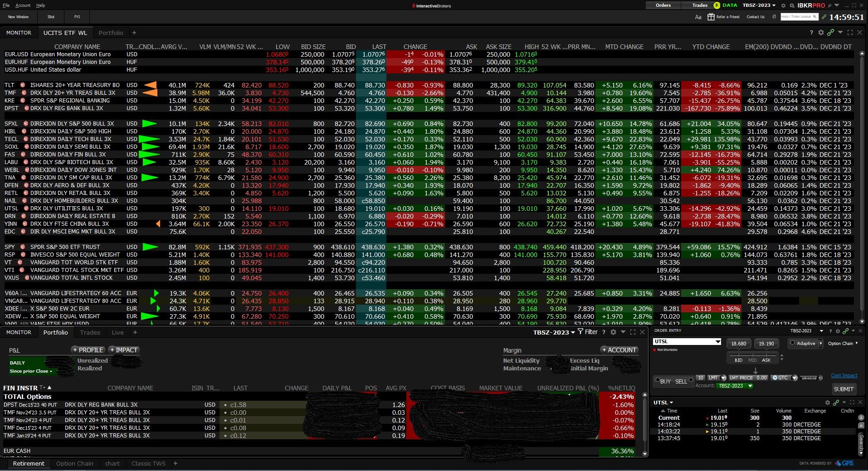Switch to the Trades tab in lower panel
Viewport: 868px width, 471px height.
point(90,332)
